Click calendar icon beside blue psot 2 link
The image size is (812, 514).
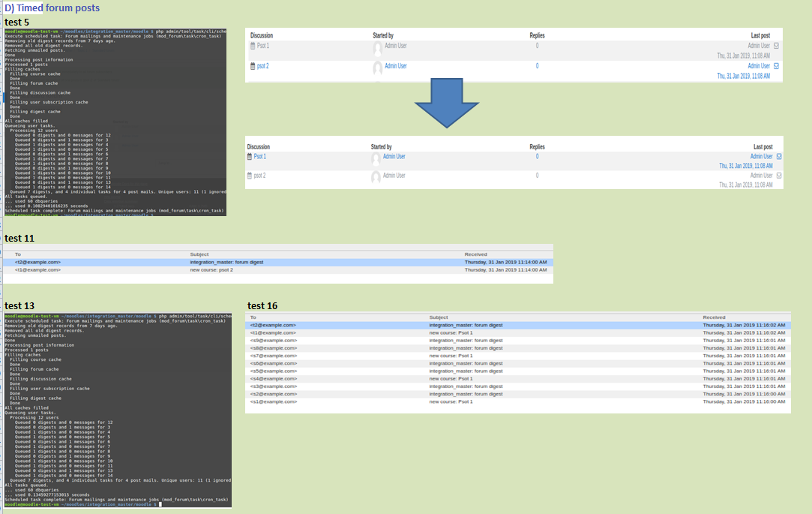click(x=253, y=66)
